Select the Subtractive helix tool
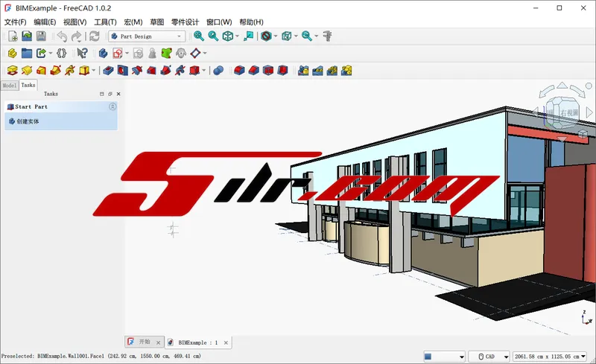The height and width of the screenshot is (364, 596). [180, 70]
